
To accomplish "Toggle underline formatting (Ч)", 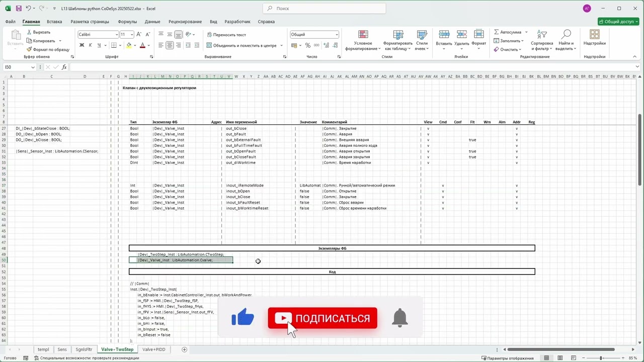I will tap(99, 45).
